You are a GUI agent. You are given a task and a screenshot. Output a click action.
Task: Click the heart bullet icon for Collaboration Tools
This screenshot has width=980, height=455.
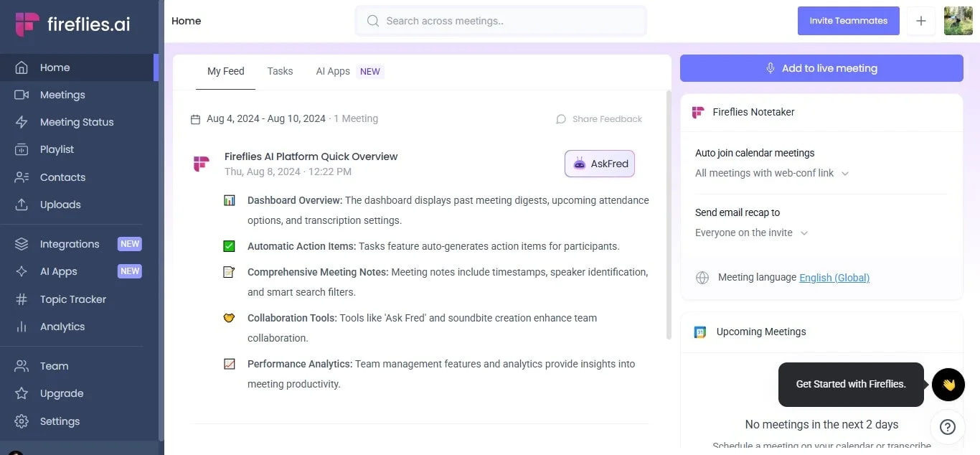229,318
